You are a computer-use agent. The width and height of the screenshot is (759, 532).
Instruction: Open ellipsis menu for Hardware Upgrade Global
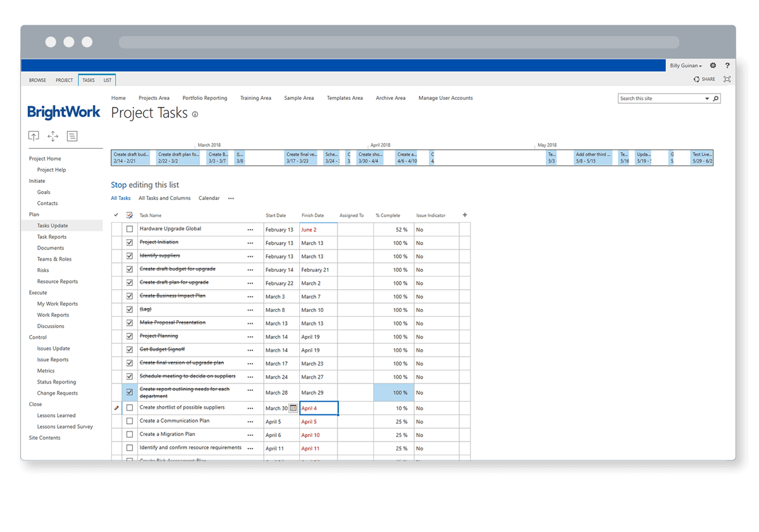(250, 230)
